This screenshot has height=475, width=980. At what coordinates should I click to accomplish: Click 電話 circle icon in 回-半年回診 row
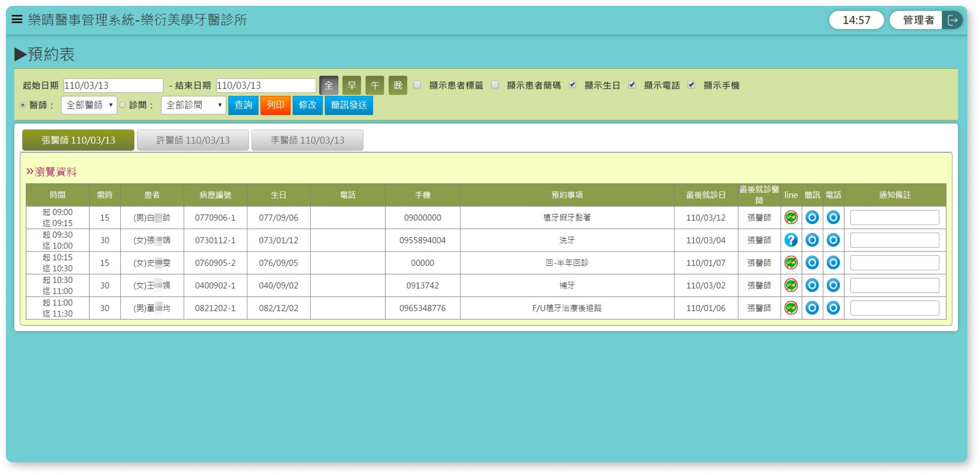[833, 263]
